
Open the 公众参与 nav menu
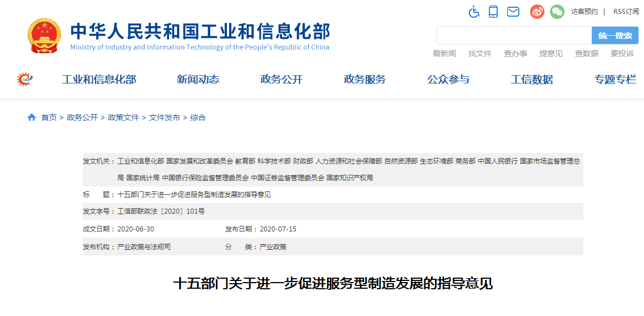(448, 80)
